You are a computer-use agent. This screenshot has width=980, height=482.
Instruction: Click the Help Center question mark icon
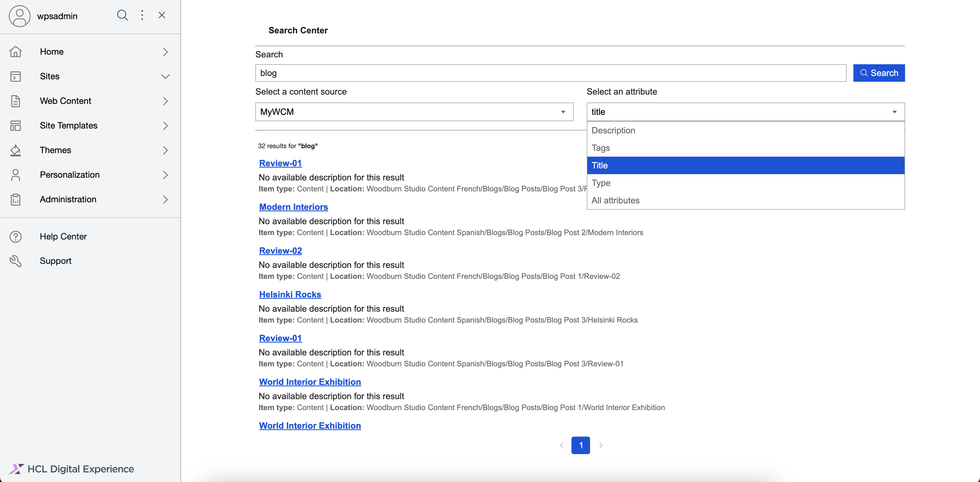pyautogui.click(x=16, y=236)
